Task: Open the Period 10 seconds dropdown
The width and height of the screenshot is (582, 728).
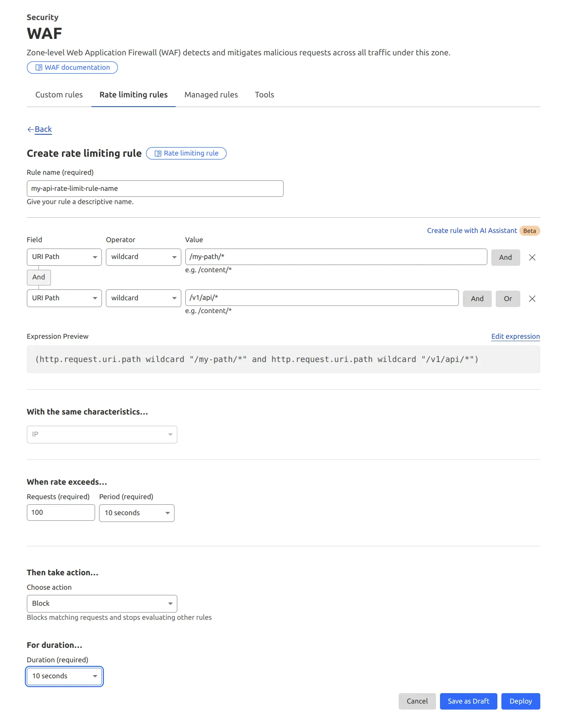Action: point(137,513)
